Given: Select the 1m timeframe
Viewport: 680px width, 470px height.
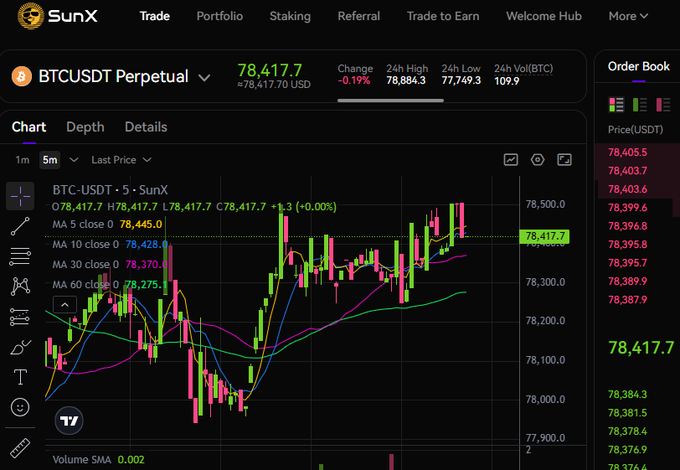Looking at the screenshot, I should pyautogui.click(x=23, y=160).
